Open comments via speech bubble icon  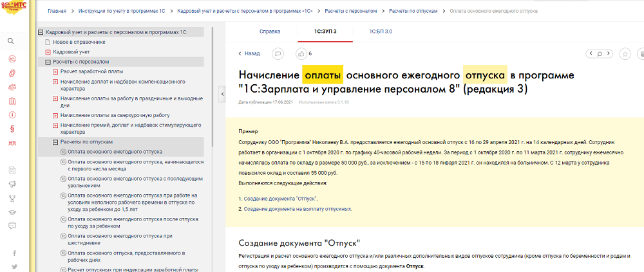click(278, 53)
